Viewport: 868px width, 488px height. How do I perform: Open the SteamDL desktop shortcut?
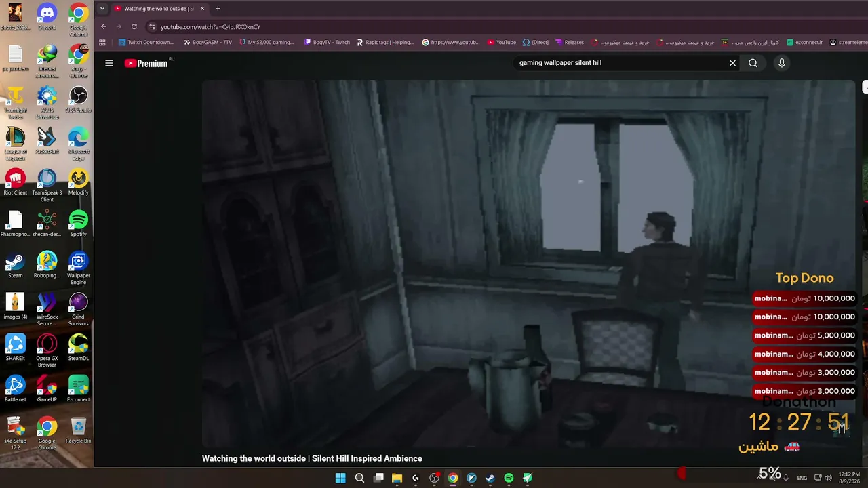coord(79,348)
